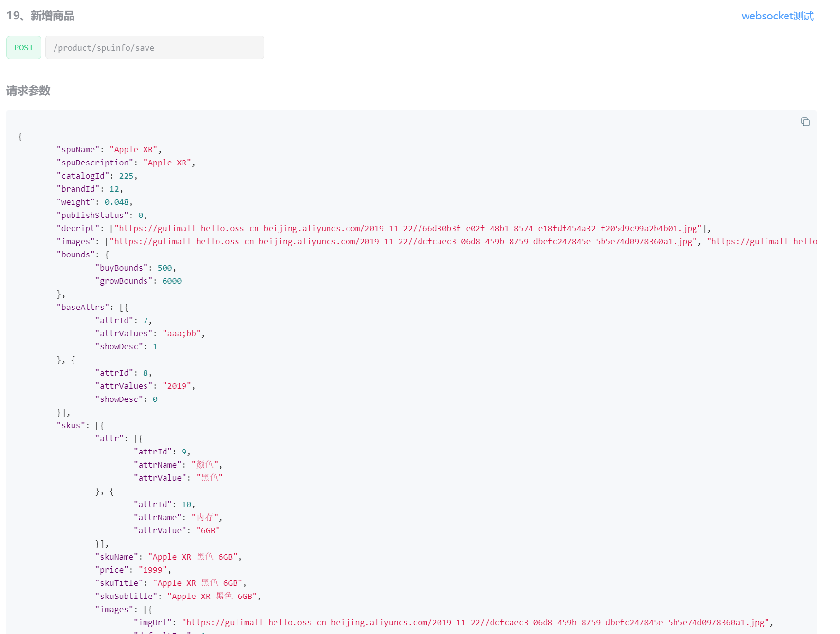Click the "attrValue": "6GB" line
Viewport: 840px width, 634px height.
click(177, 531)
